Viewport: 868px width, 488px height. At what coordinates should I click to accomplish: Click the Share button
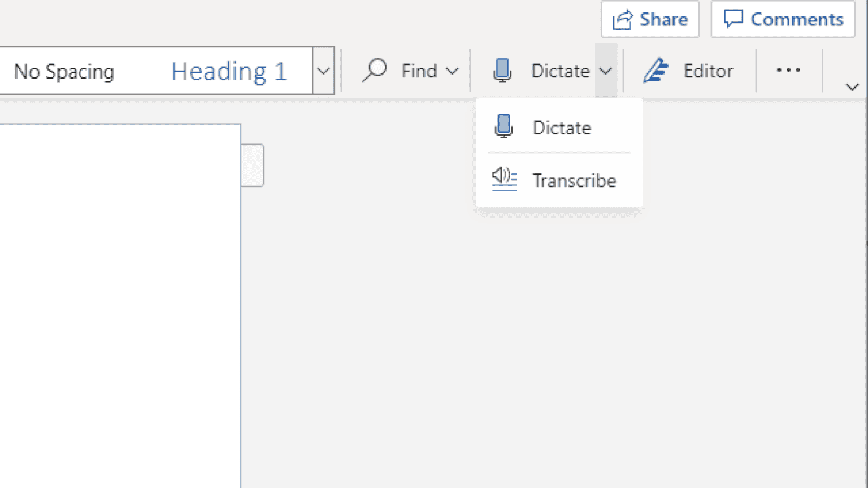(650, 19)
